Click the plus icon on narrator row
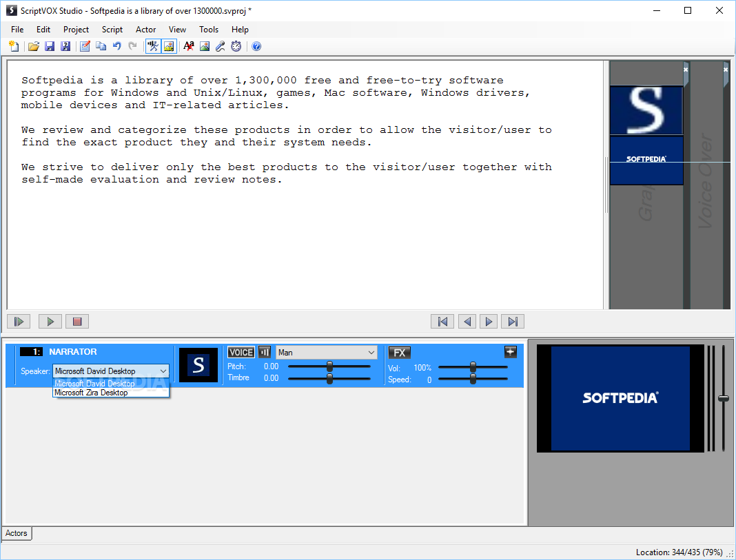 [x=510, y=352]
